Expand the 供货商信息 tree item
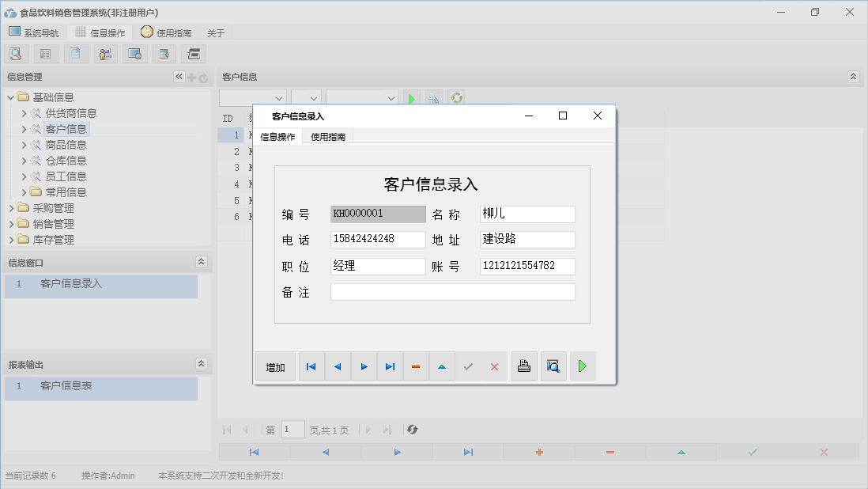 (x=25, y=112)
